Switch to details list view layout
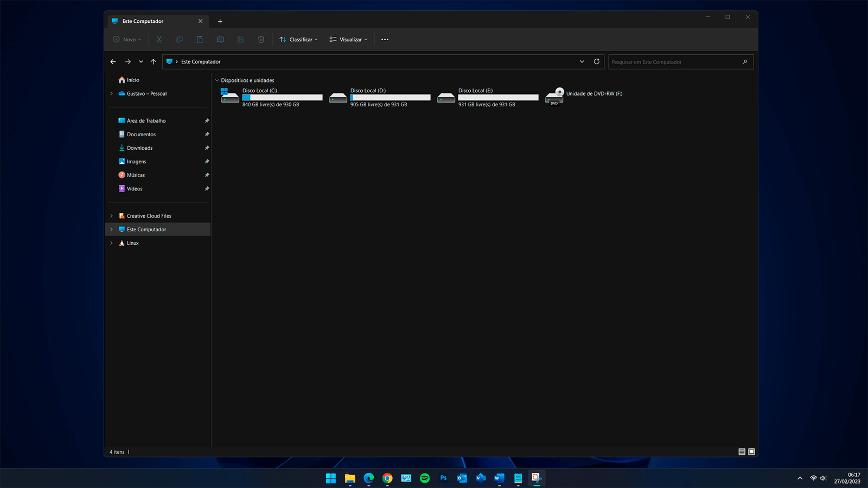868x488 pixels. coord(742,452)
